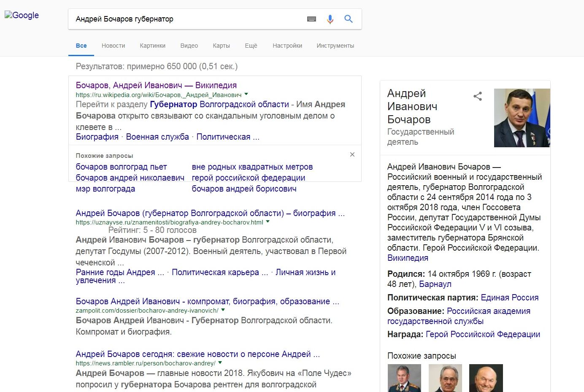Open Российская академия государственной службы link
Image resolution: width=584 pixels, height=392 pixels.
pyautogui.click(x=459, y=316)
